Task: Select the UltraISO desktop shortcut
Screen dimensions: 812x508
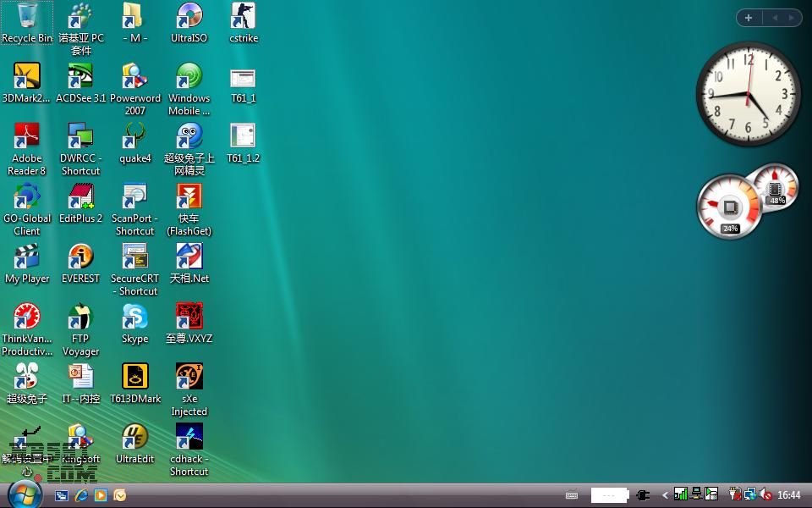Action: pyautogui.click(x=189, y=17)
